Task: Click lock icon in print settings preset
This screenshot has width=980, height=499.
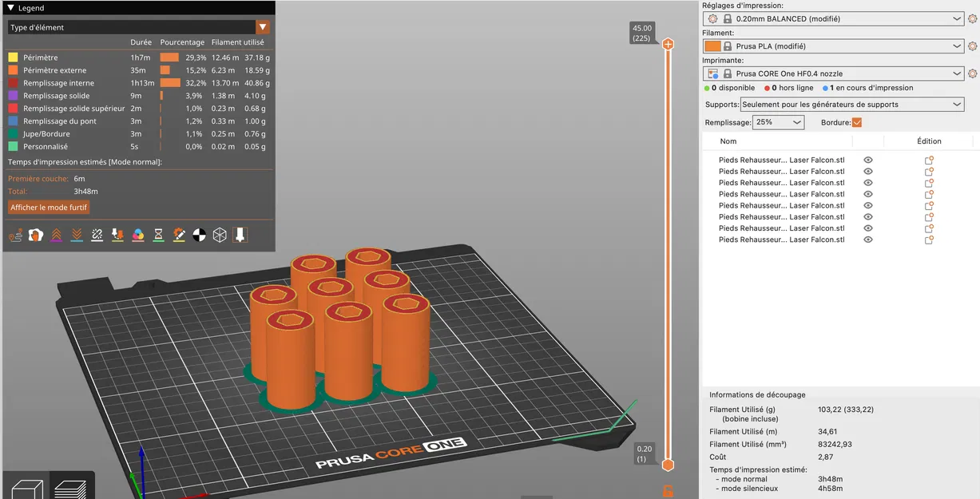Action: point(728,18)
